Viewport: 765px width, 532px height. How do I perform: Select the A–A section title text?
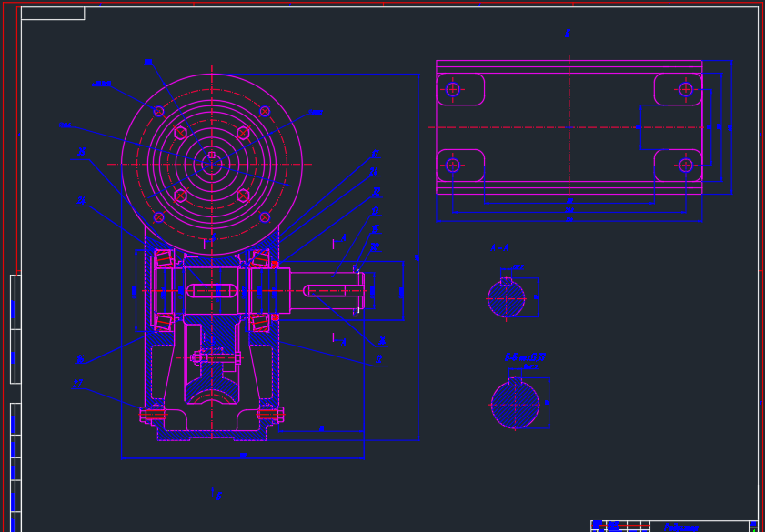tap(499, 248)
